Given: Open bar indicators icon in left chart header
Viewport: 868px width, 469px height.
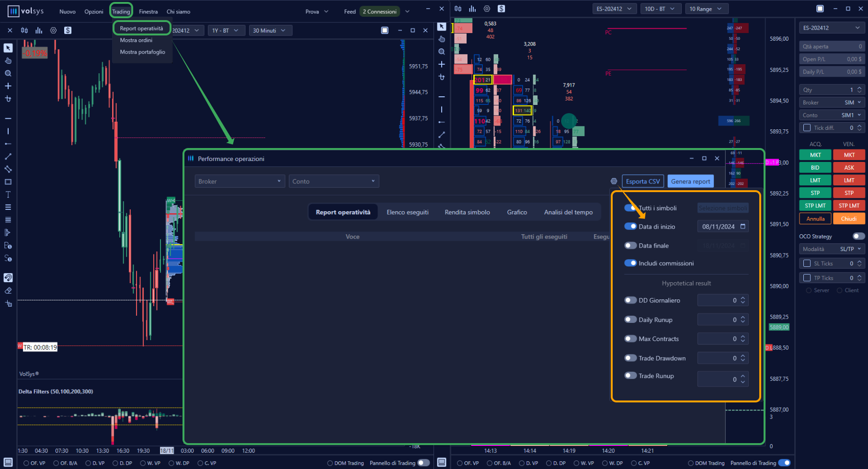Looking at the screenshot, I should tap(39, 30).
